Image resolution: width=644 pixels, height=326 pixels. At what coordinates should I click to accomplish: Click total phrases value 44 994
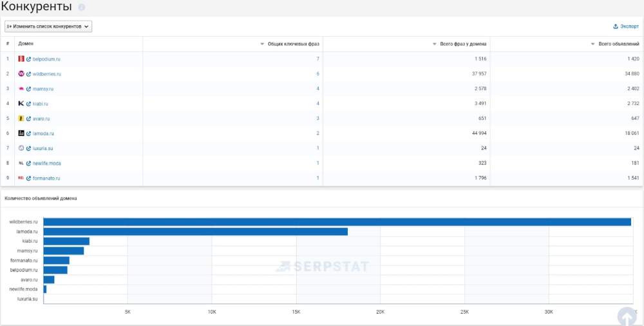pos(479,133)
